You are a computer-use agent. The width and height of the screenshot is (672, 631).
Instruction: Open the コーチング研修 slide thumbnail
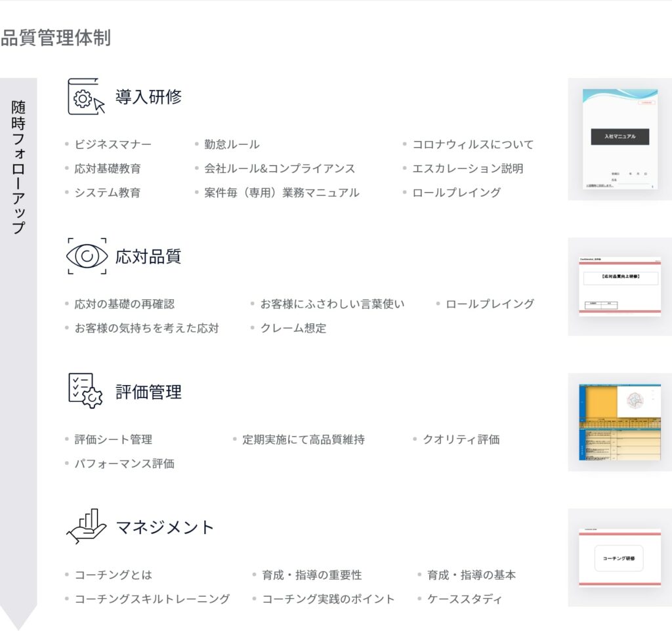(619, 558)
